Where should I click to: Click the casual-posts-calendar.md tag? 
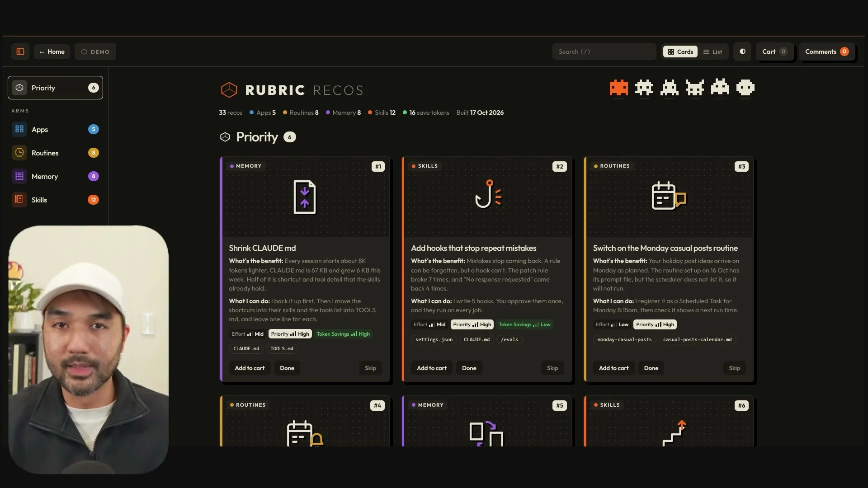point(697,339)
